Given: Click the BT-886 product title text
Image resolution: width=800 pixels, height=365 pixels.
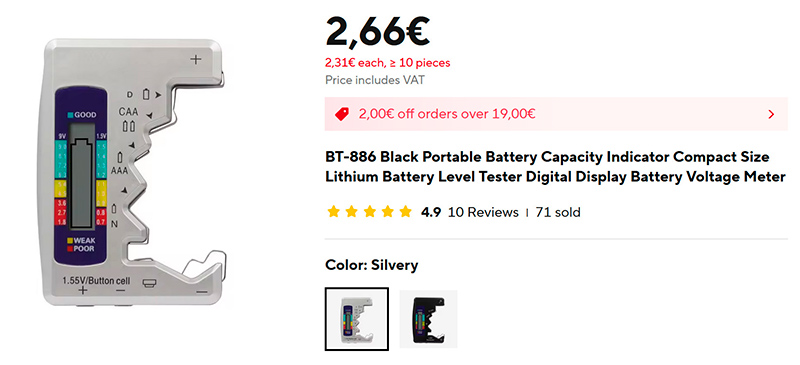Looking at the screenshot, I should point(555,166).
